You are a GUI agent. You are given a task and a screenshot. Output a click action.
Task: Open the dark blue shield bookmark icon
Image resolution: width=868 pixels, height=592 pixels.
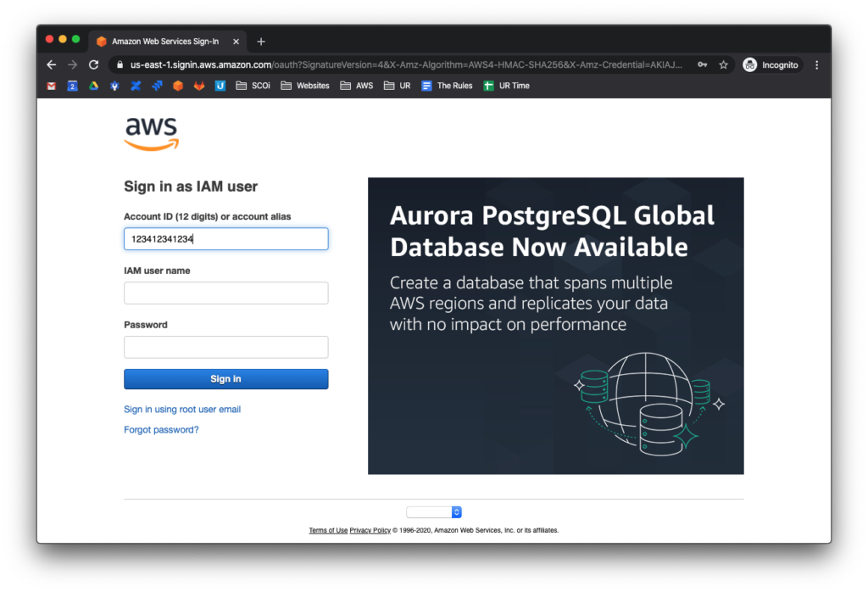click(114, 86)
